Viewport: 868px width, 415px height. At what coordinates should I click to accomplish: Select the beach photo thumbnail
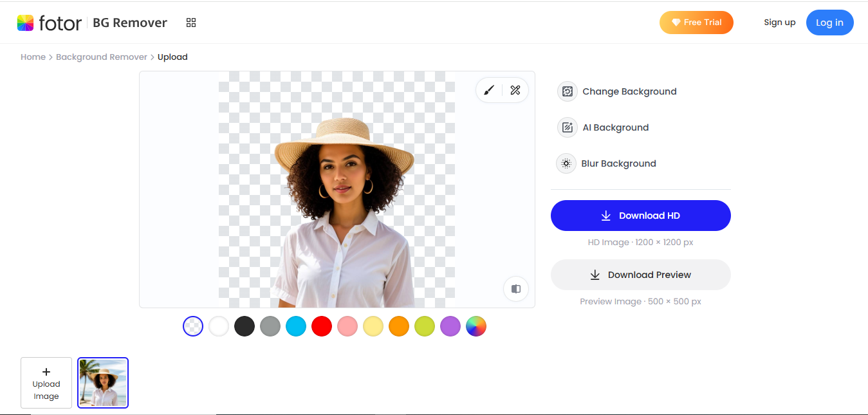click(103, 383)
